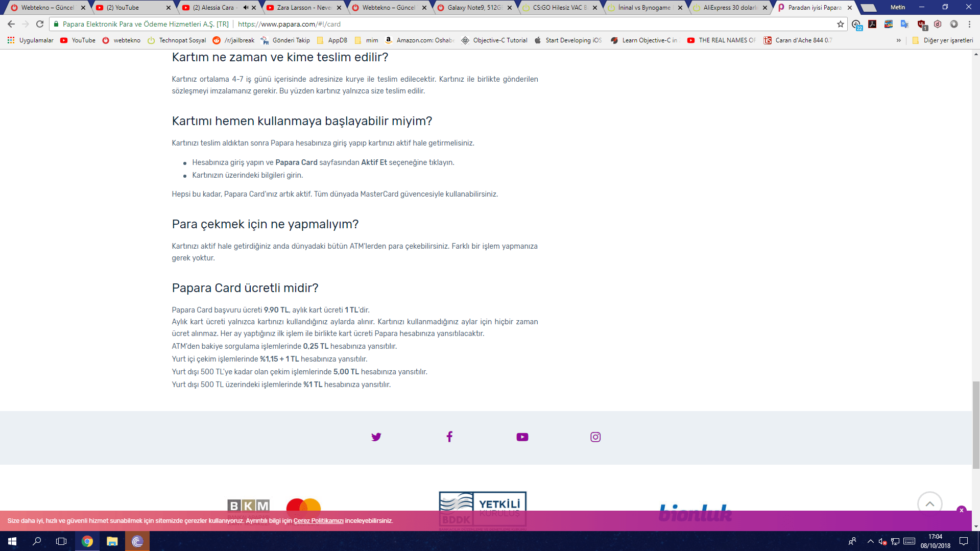Image resolution: width=980 pixels, height=551 pixels.
Task: Open the AppDB bookmark folder
Action: (332, 40)
